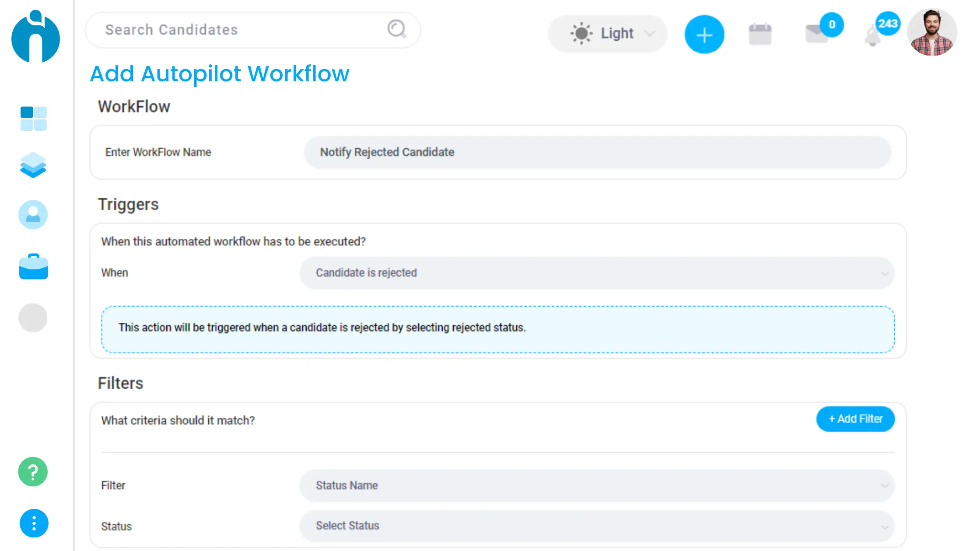This screenshot has width=980, height=551.
Task: Expand the Status Name filter dropdown
Action: point(597,485)
